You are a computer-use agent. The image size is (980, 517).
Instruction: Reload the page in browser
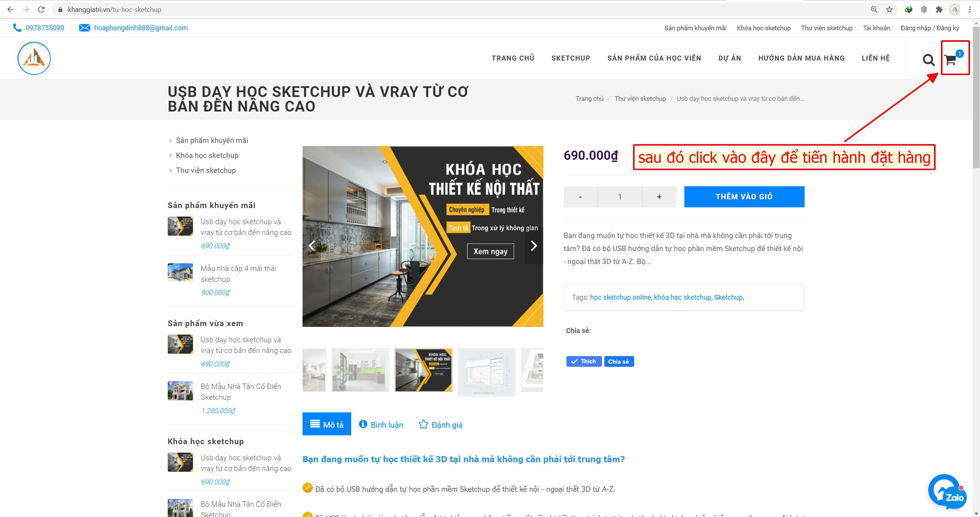(x=41, y=10)
